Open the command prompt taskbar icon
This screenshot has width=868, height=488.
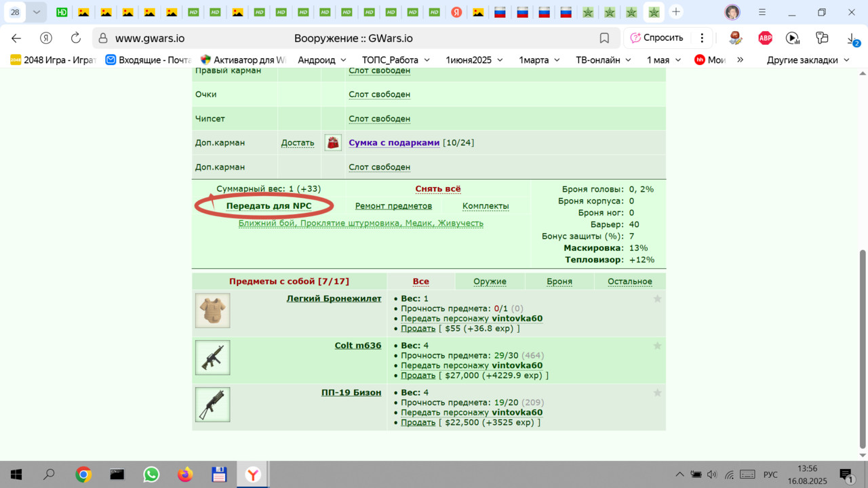click(117, 474)
